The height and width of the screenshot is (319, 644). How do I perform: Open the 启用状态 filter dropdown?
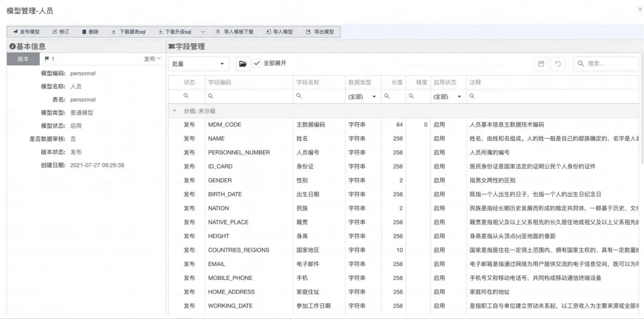(x=447, y=97)
